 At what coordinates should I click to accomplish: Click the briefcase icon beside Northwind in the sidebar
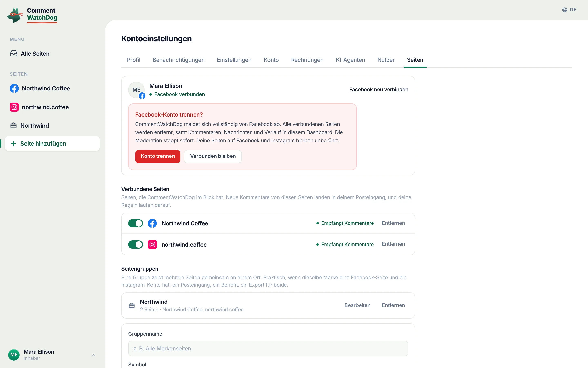13,126
